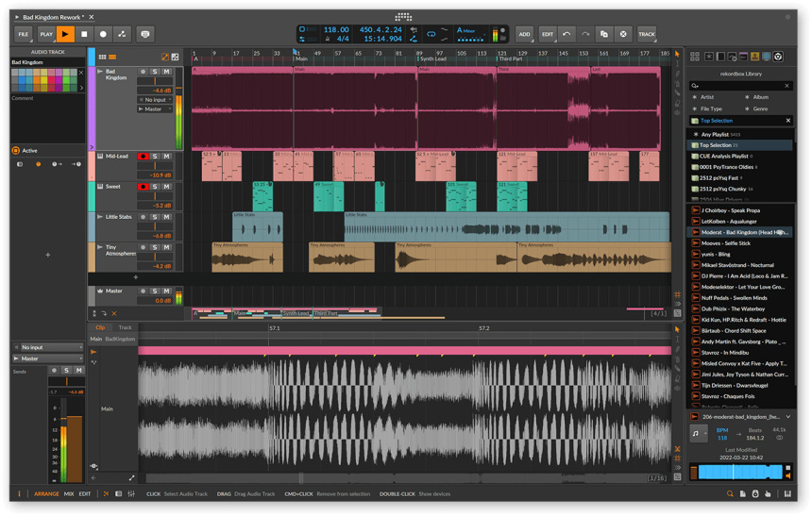This screenshot has height=516, width=812.
Task: Select the ARRANGE view
Action: (46, 494)
